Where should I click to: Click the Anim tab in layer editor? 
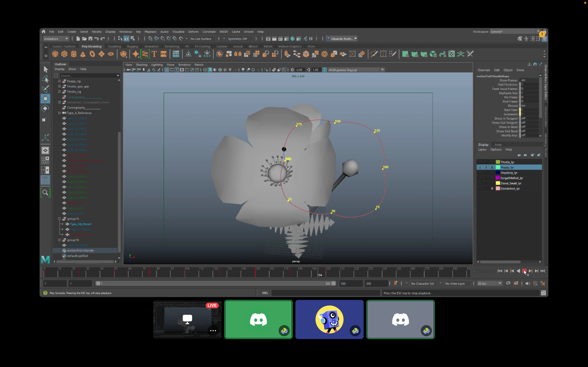pyautogui.click(x=498, y=145)
